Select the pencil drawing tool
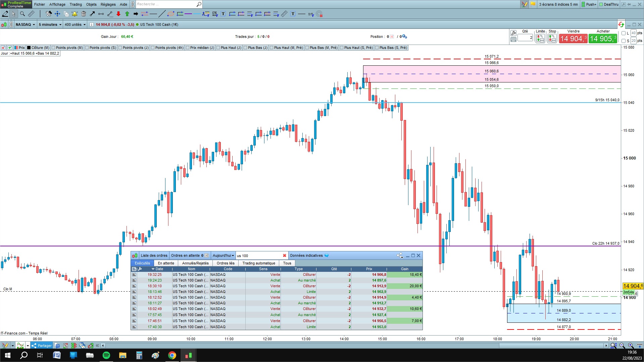 5,14
